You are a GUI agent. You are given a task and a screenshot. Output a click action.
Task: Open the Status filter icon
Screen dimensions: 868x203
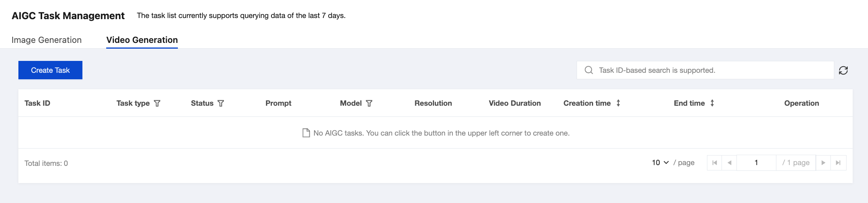tap(221, 103)
